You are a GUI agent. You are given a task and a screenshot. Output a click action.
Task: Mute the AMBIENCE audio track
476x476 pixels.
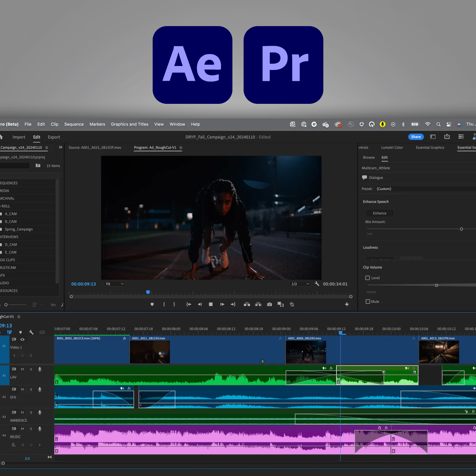[x=22, y=413]
